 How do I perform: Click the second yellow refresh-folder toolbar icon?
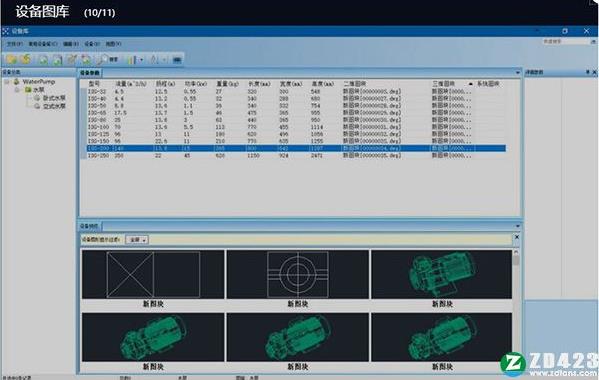26,59
